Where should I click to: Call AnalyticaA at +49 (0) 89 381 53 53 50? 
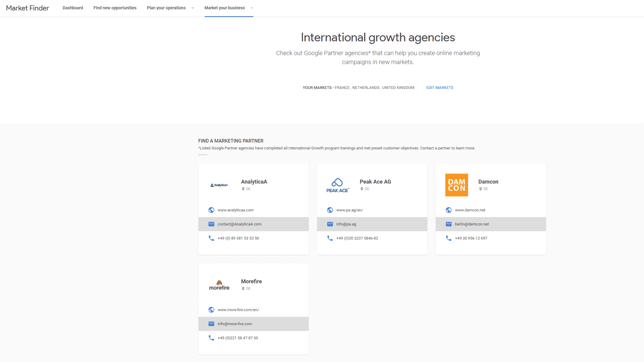click(238, 238)
